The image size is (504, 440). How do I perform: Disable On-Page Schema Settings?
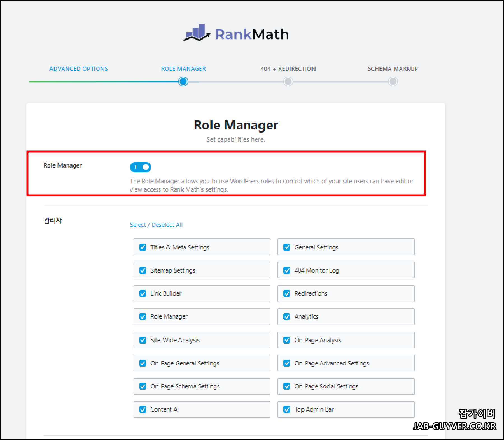143,386
